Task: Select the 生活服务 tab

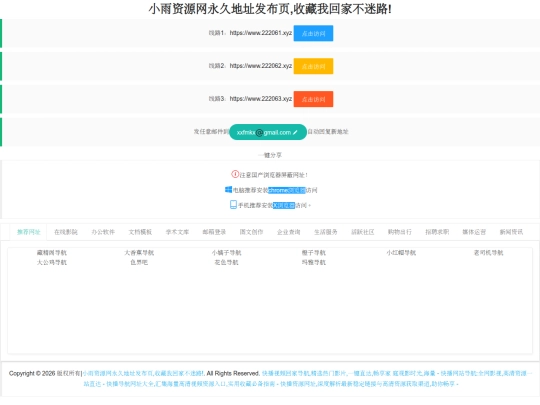Action: coord(326,232)
